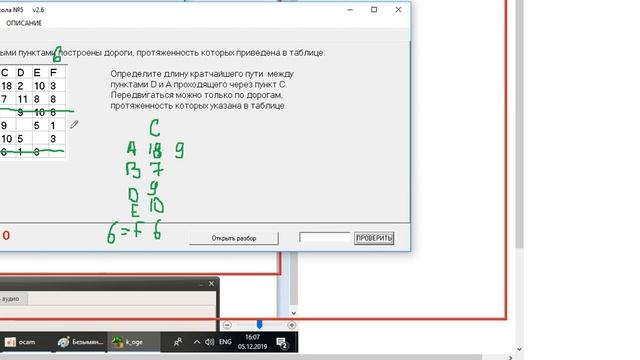Click version label v2.6 in title bar
Screen dimensions: 640x360
point(38,10)
